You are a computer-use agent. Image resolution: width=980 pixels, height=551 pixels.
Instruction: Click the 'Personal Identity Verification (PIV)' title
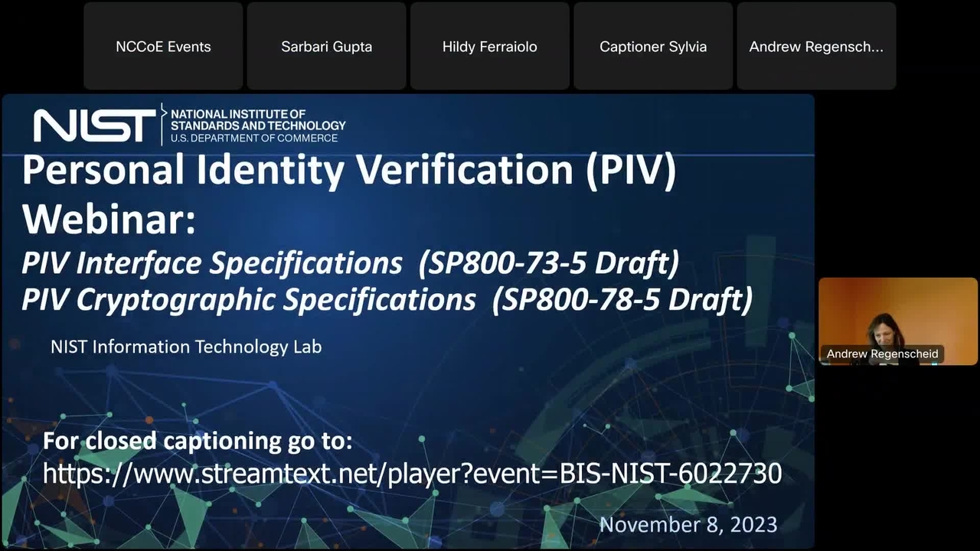point(349,171)
